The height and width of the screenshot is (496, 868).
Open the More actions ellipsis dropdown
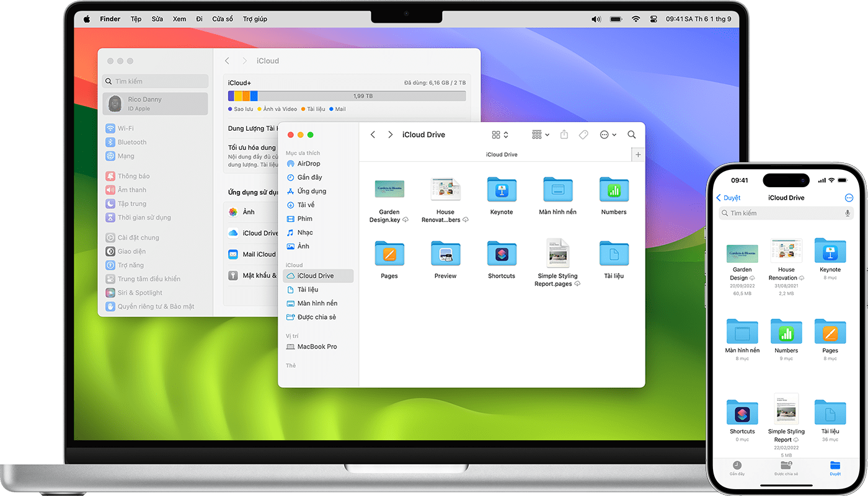[608, 135]
